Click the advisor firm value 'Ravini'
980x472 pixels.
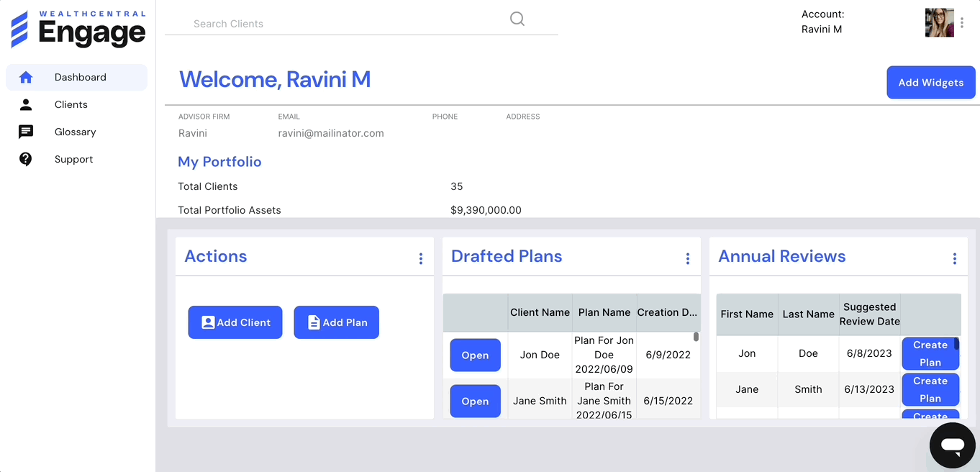coord(193,133)
